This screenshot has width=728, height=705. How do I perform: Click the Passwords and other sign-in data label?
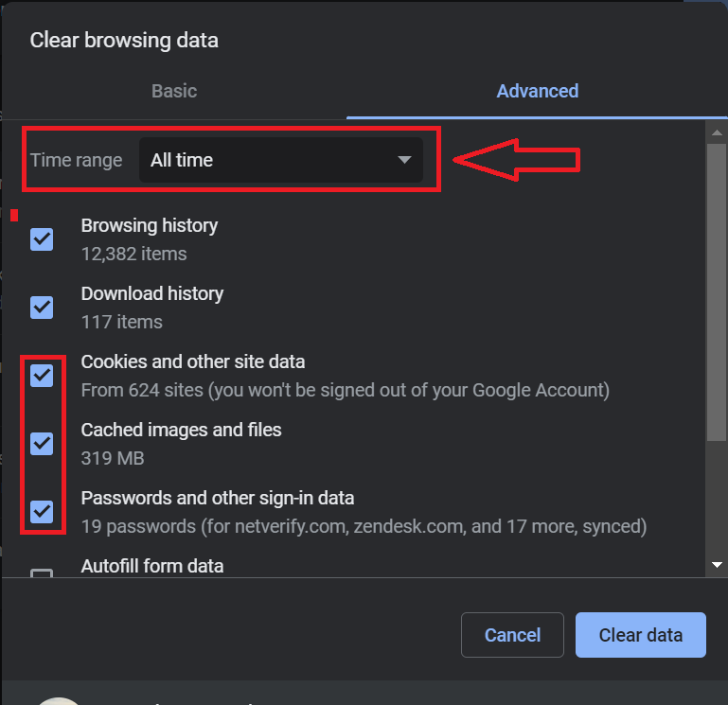coord(218,498)
